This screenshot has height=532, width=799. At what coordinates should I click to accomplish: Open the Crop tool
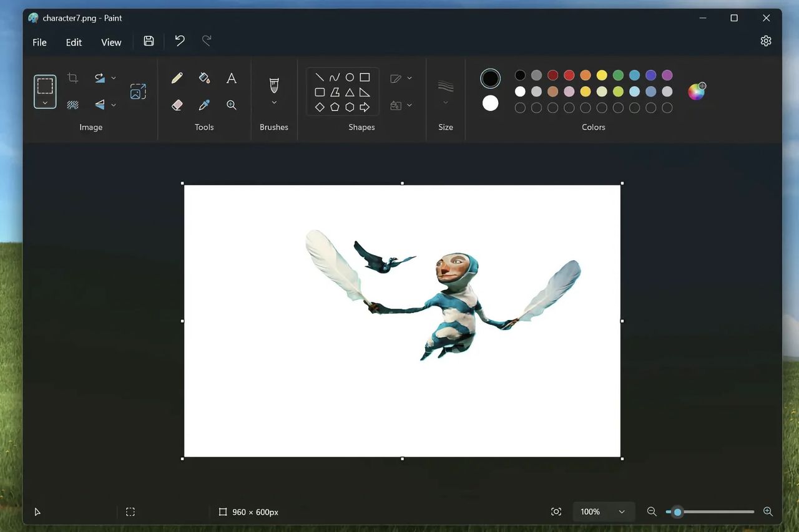pos(72,77)
